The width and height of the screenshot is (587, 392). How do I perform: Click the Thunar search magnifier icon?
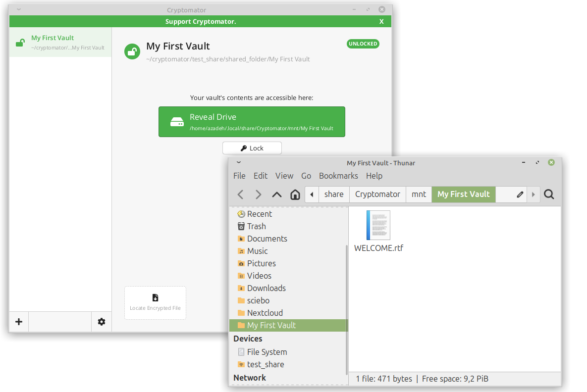click(549, 195)
